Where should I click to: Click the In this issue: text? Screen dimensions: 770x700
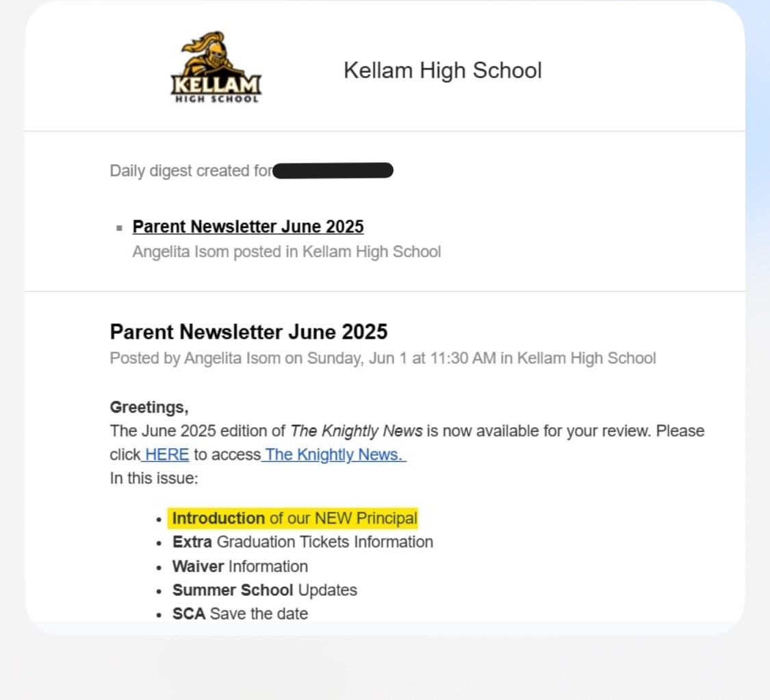point(154,478)
